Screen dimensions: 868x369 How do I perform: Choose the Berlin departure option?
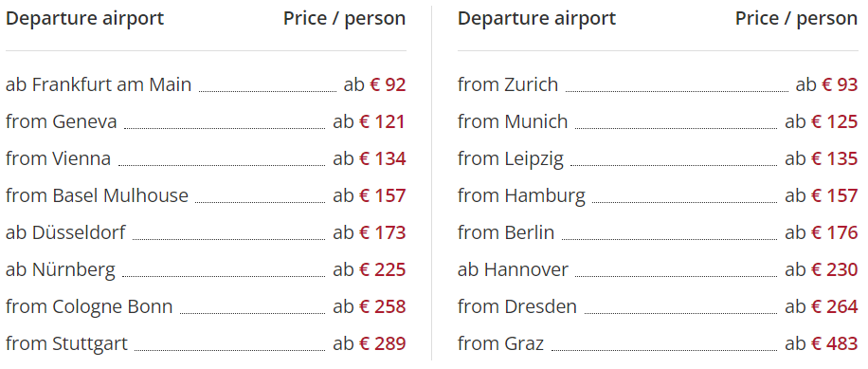click(x=658, y=232)
